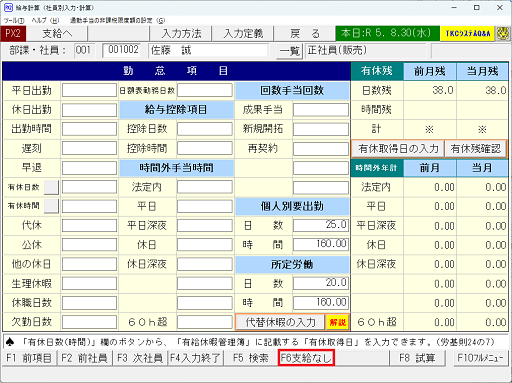This screenshot has height=383, width=512.
Task: Click the employee name field 佐藤 誠
Action: [x=208, y=51]
